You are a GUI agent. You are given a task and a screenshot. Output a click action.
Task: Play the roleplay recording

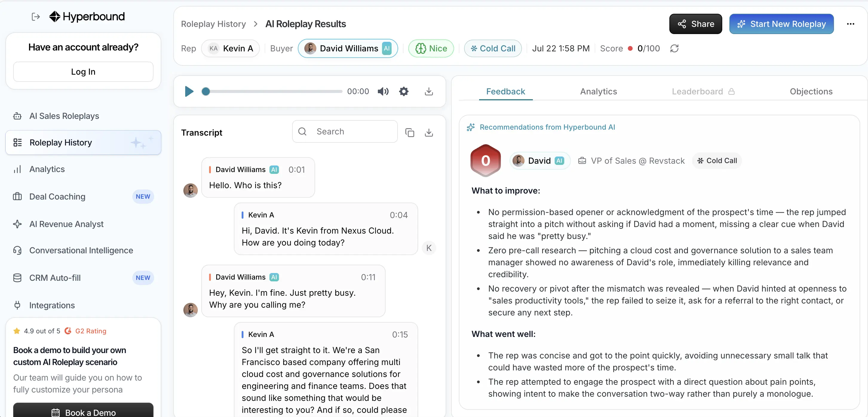coord(189,91)
